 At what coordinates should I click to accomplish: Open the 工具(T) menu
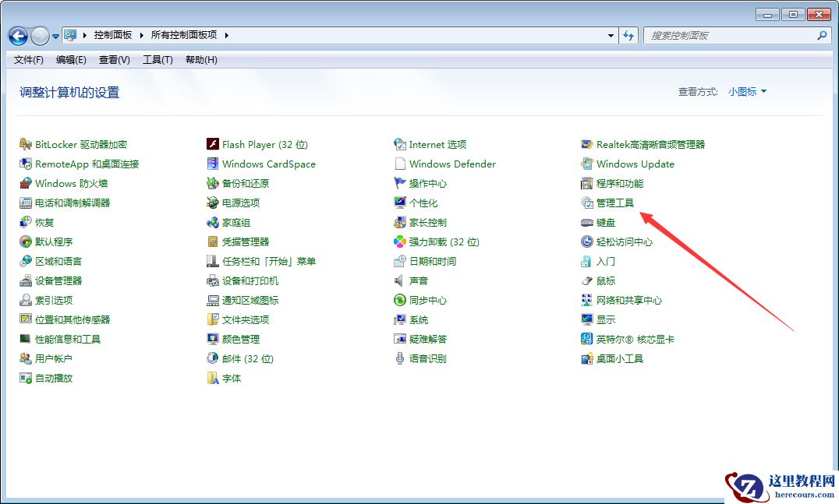coord(158,60)
